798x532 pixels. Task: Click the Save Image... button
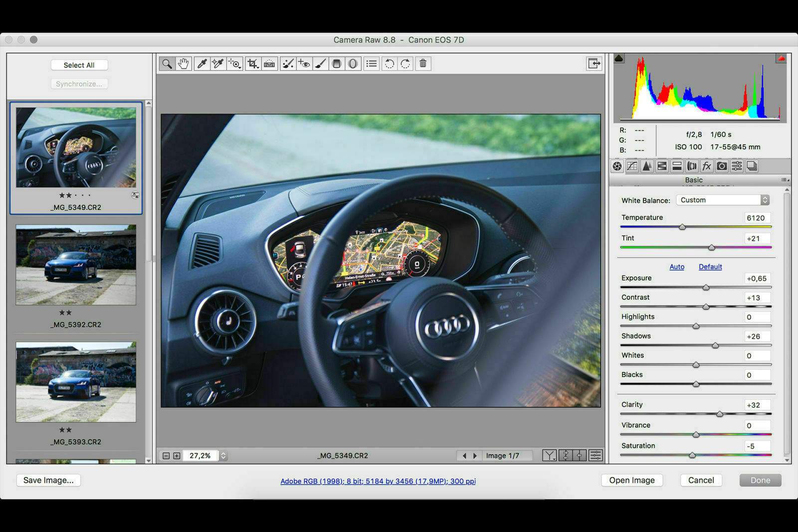click(48, 480)
